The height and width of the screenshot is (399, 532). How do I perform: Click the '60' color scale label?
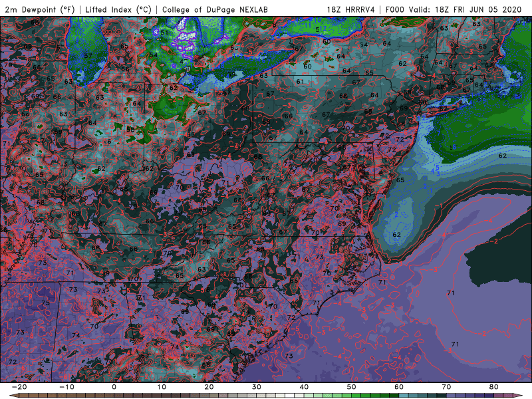click(x=399, y=387)
